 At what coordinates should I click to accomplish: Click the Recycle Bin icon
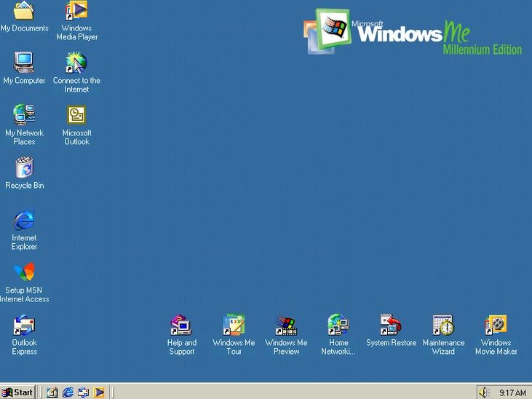[x=24, y=168]
